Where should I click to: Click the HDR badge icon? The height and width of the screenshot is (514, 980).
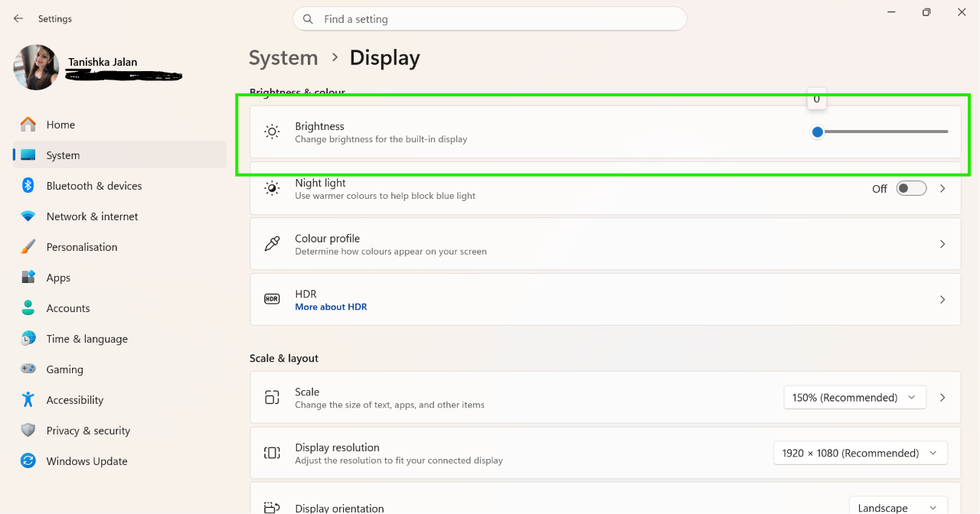tap(272, 299)
